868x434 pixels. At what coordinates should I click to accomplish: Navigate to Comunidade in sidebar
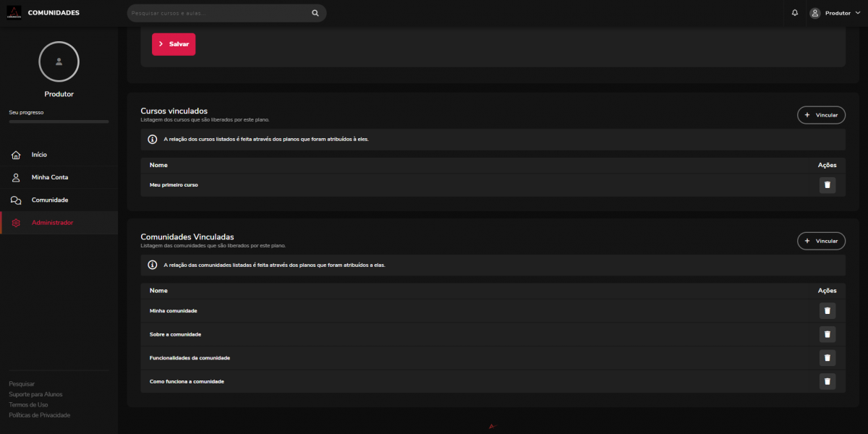[x=49, y=200]
